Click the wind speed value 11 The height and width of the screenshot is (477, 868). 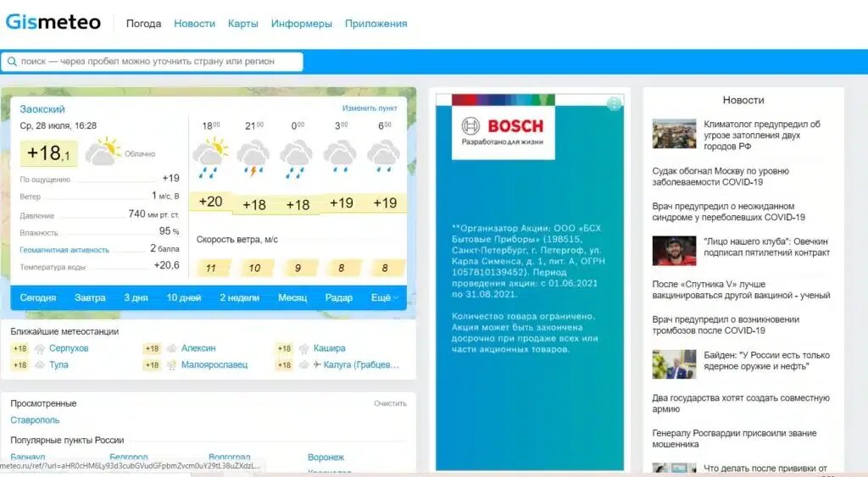211,268
